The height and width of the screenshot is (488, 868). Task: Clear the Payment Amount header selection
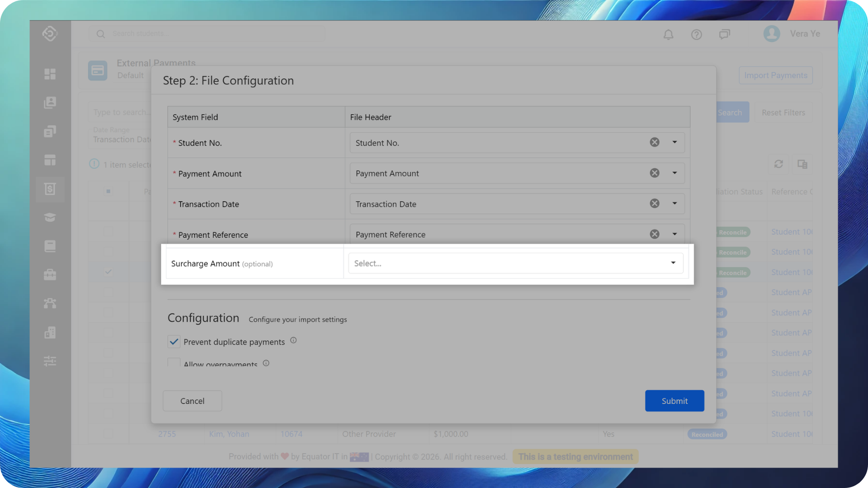[654, 173]
